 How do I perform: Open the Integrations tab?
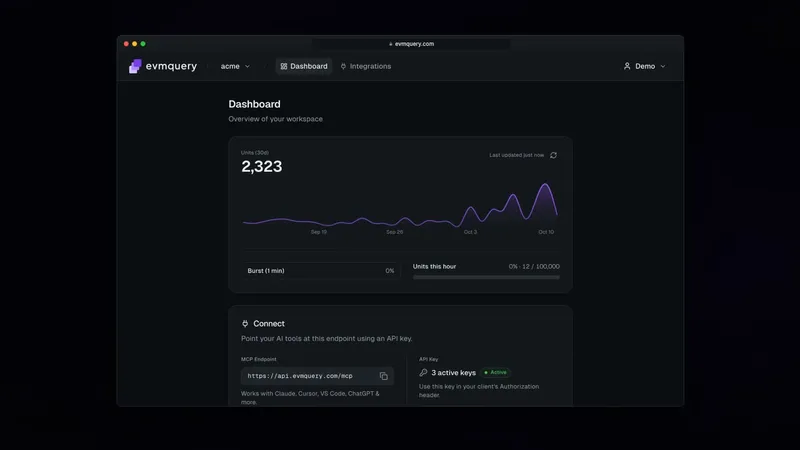click(x=366, y=66)
